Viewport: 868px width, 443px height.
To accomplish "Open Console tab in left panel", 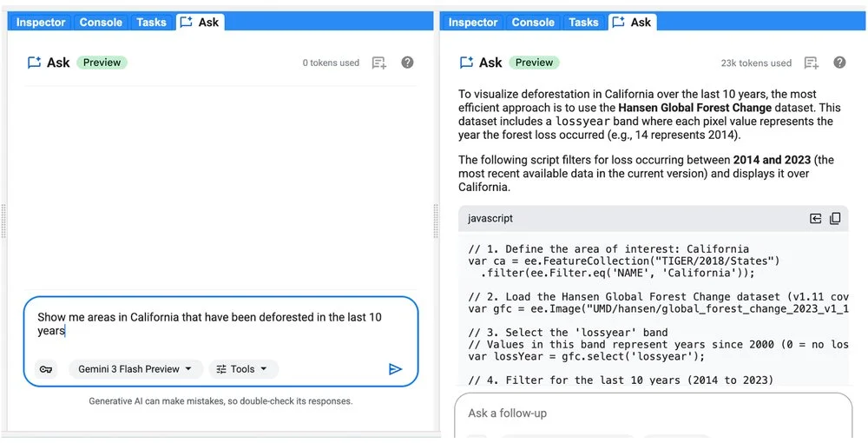I will point(101,23).
